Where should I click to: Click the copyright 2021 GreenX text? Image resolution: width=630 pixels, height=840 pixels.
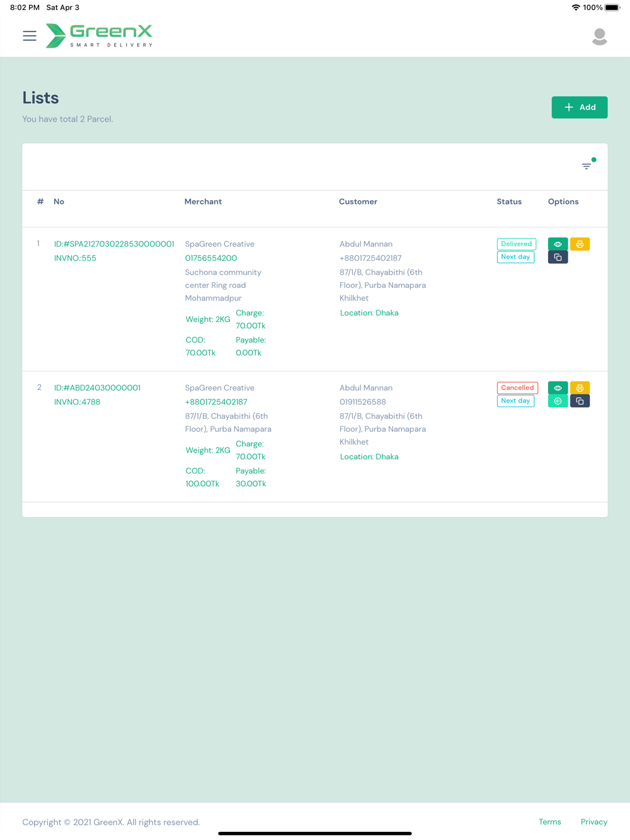point(111,822)
